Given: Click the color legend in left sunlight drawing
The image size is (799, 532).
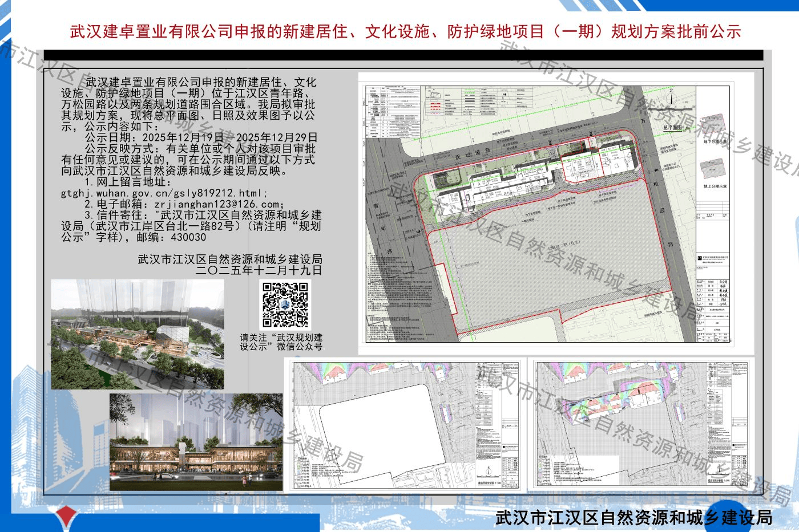Looking at the screenshot, I should tap(305, 471).
